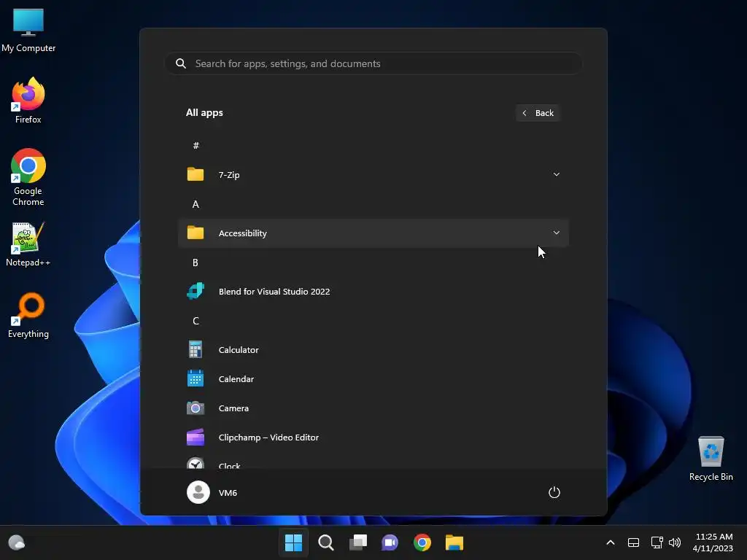Open the weather widget in taskbar corner
This screenshot has height=560, width=747.
[17, 542]
